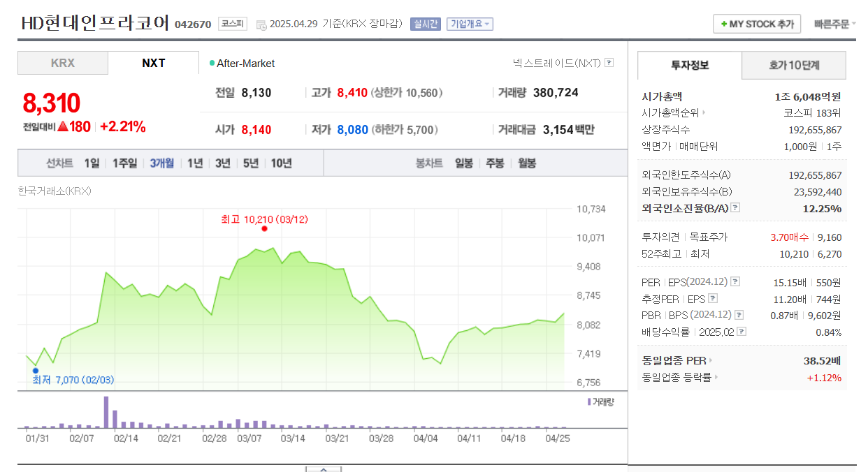Click the HD현대인프라코어 stock title
This screenshot has height=472, width=868.
95,23
